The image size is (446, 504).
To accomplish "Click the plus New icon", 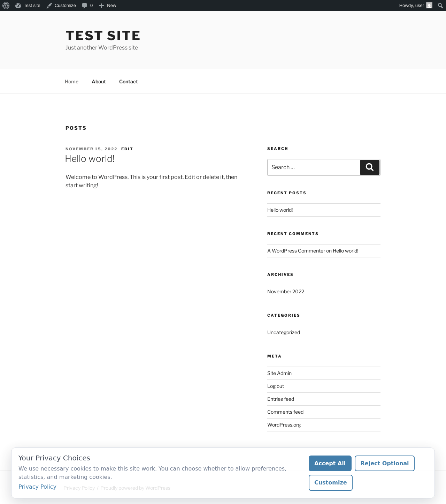I will click(101, 6).
